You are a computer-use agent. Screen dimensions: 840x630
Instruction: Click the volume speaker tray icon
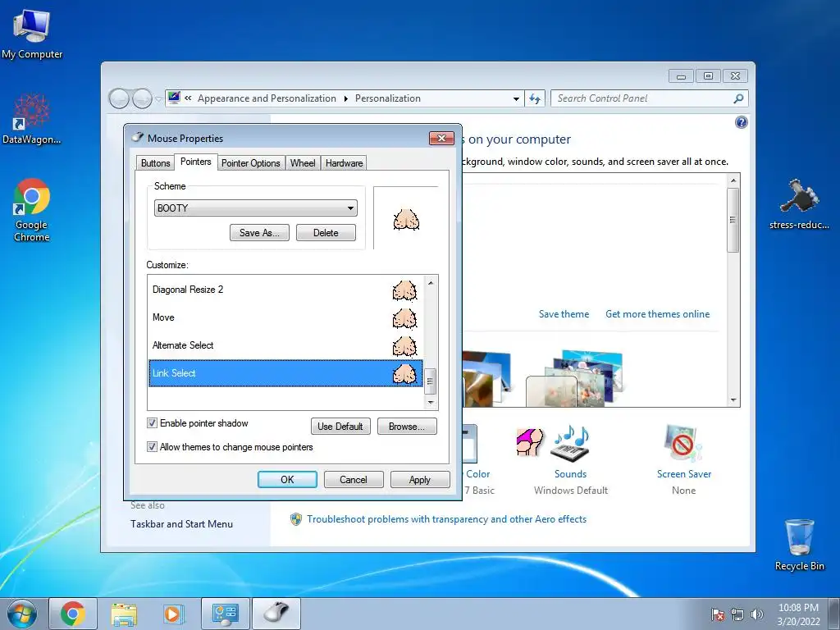[x=756, y=614]
